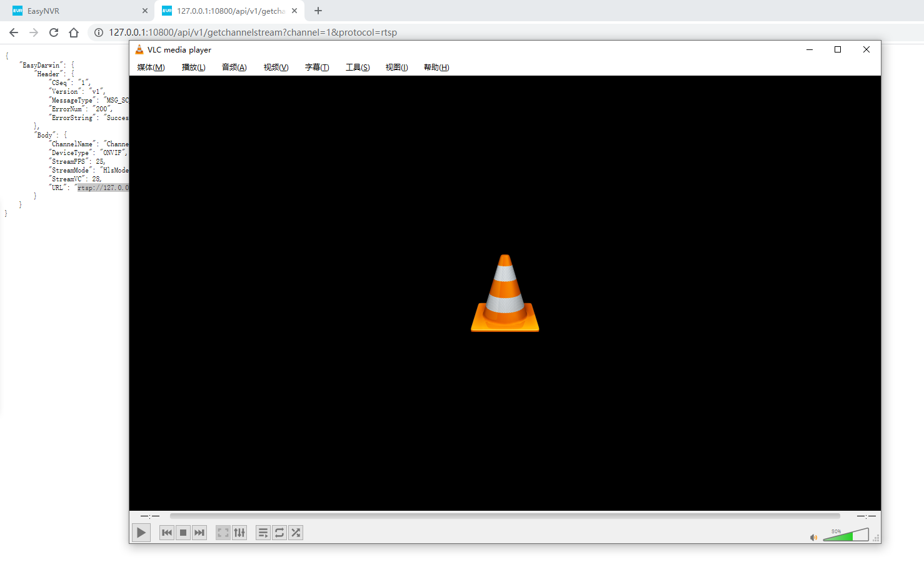Open the 音频(A) menu
924x572 pixels.
(x=234, y=68)
